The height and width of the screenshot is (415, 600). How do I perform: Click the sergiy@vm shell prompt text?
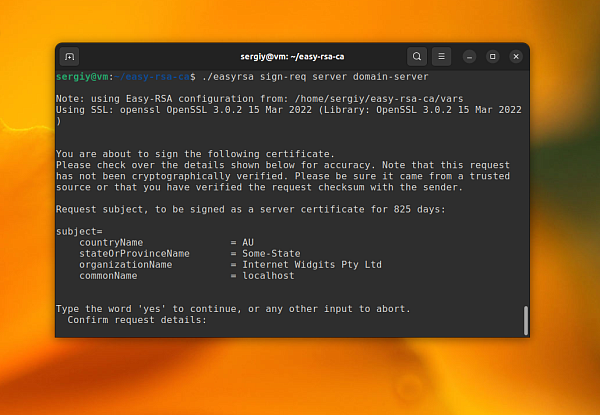point(82,76)
